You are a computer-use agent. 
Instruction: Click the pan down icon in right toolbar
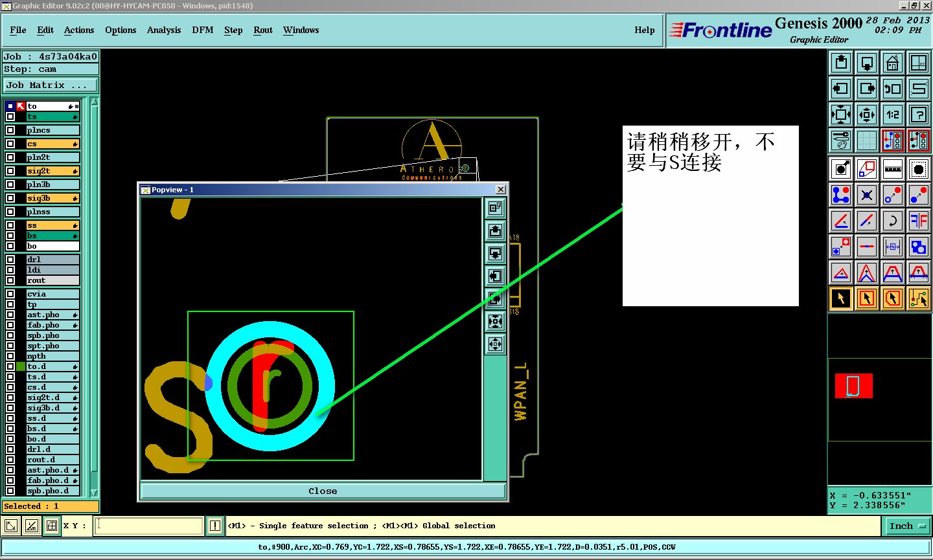[867, 63]
